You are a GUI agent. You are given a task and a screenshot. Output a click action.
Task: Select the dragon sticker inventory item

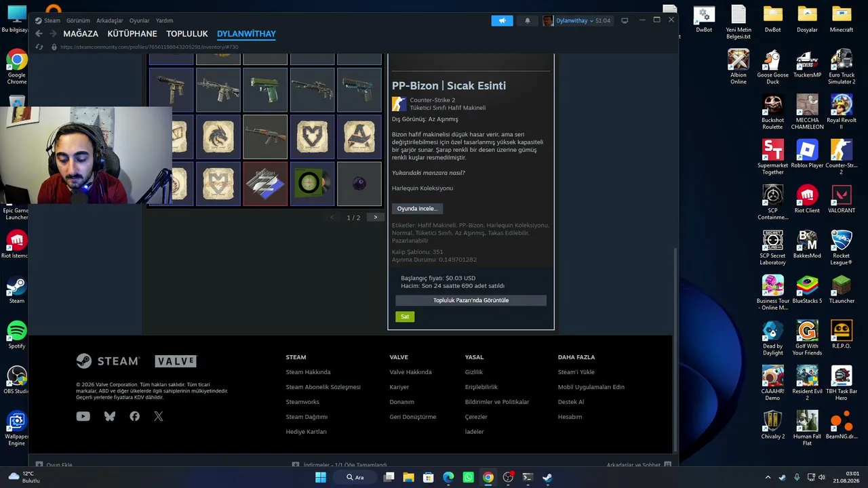[x=218, y=137]
